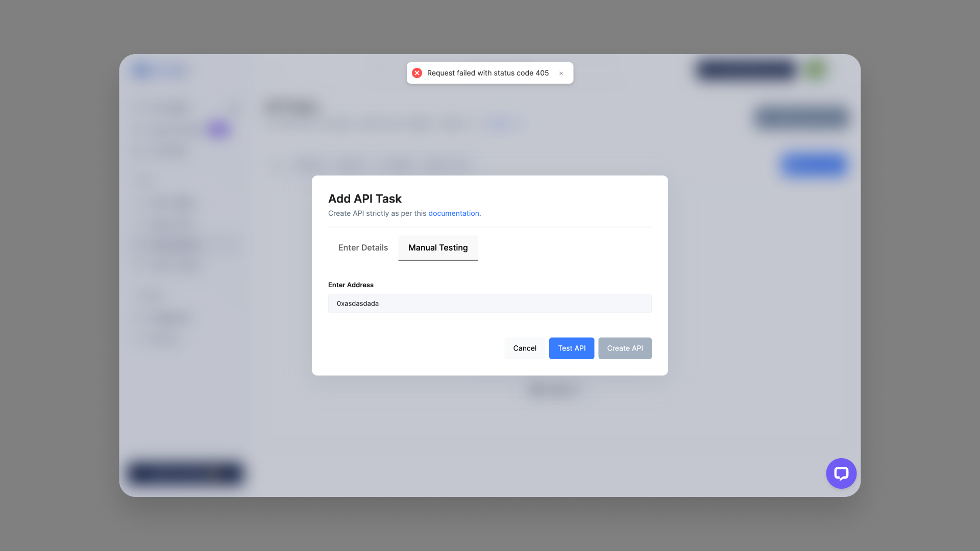The image size is (980, 551).
Task: Click the blurred green status indicator icon
Action: (817, 70)
